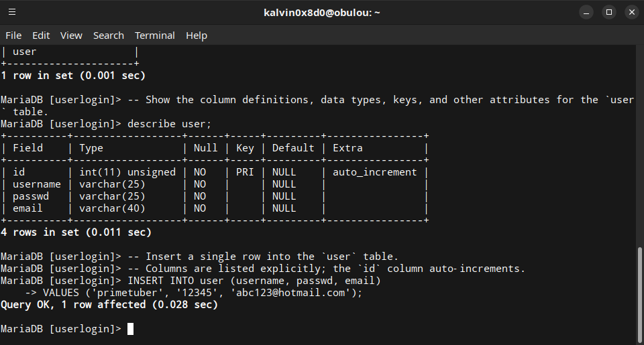The height and width of the screenshot is (345, 644).
Task: Open the File menu
Action: coord(13,36)
